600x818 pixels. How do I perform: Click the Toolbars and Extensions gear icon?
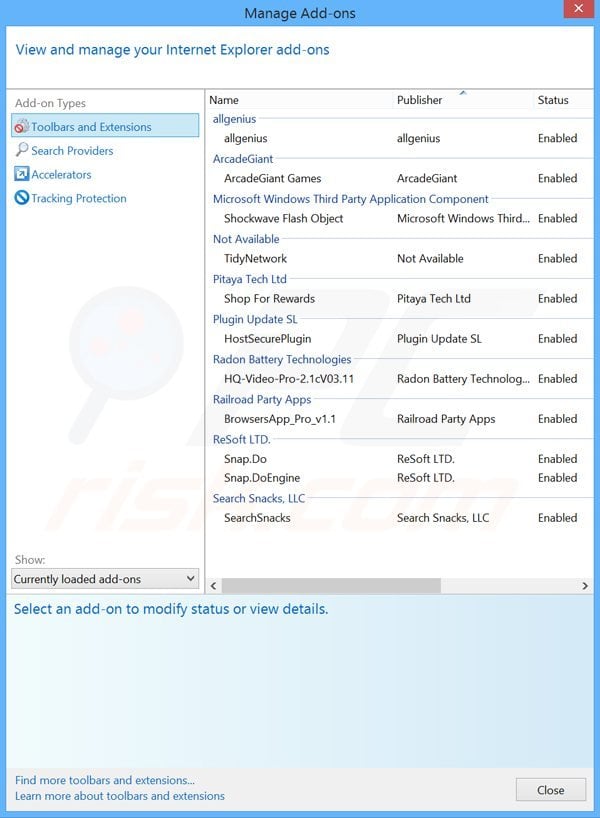point(21,126)
